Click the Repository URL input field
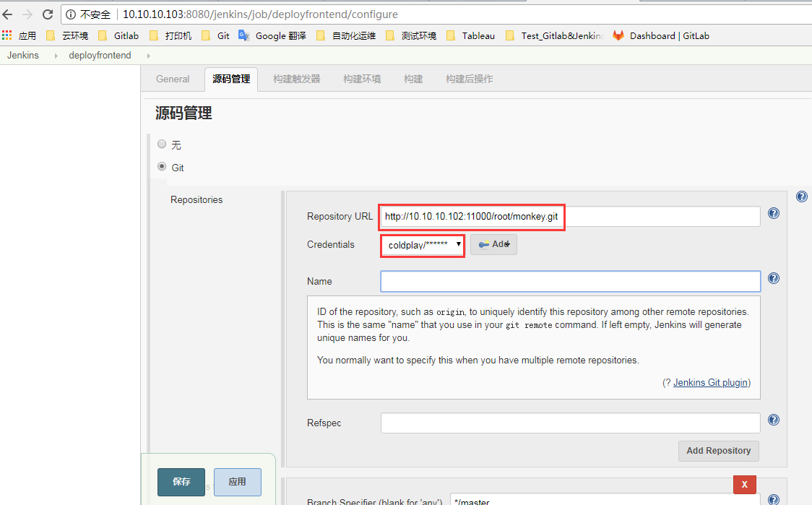Image resolution: width=812 pixels, height=505 pixels. pos(571,217)
